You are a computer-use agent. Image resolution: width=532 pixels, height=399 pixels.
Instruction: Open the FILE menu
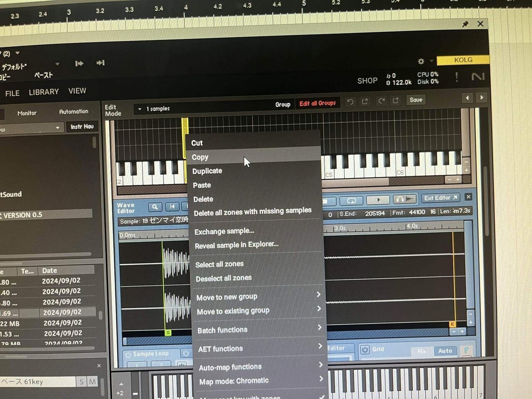coord(12,93)
